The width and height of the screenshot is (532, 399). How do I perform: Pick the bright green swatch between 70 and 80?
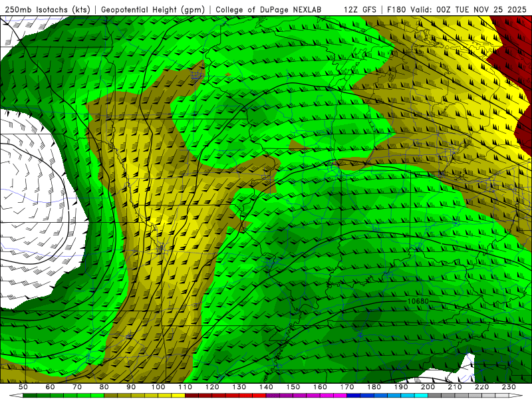point(97,396)
